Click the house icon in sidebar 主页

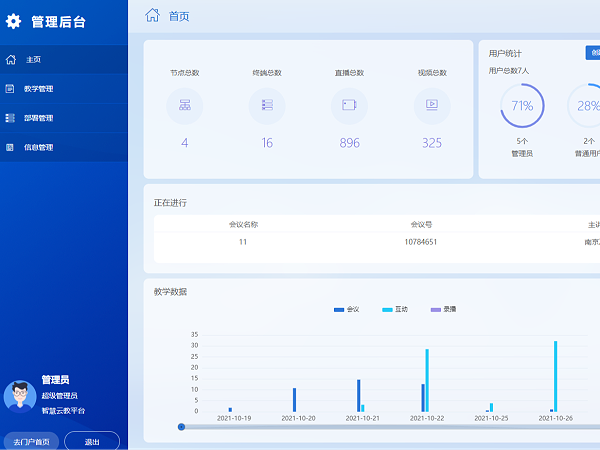tap(11, 60)
